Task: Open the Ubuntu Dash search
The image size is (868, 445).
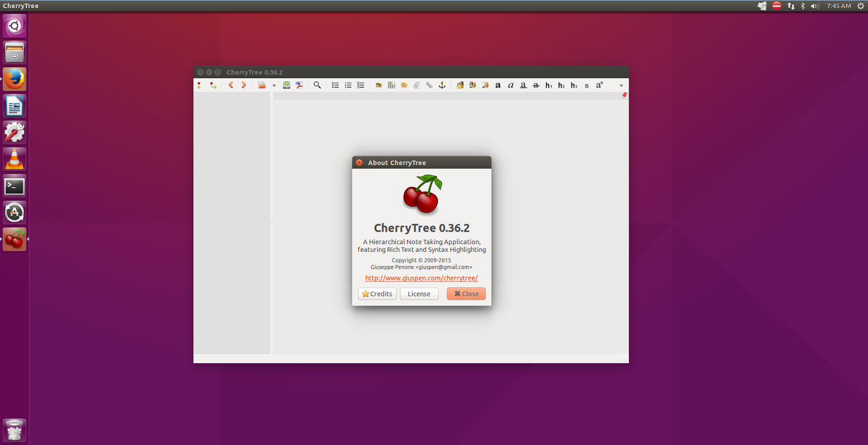Action: click(15, 26)
